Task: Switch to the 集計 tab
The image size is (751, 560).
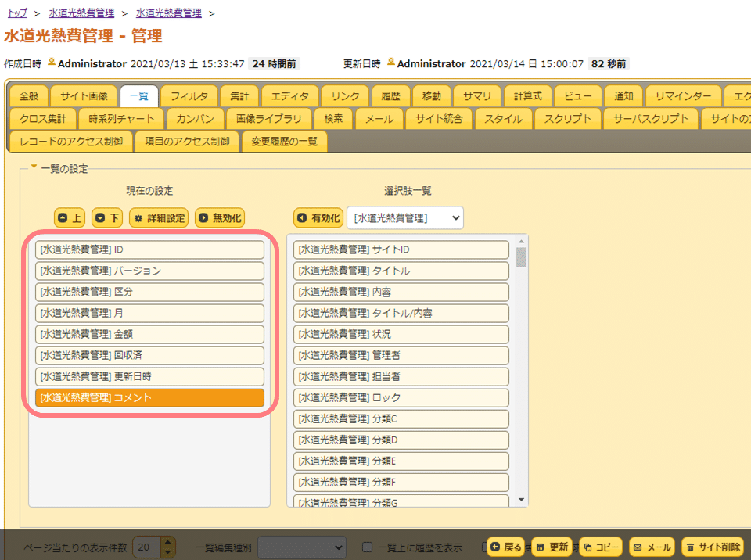Action: 239,96
